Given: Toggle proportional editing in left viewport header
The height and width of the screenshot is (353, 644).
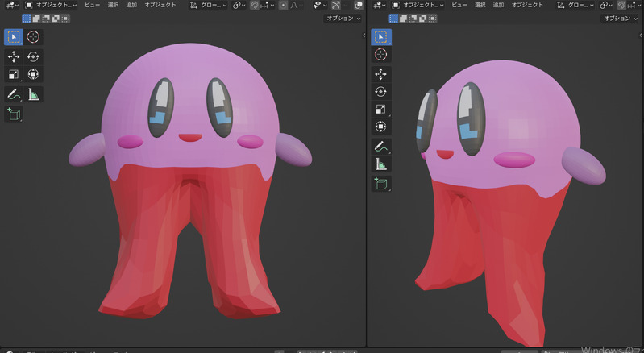Looking at the screenshot, I should coord(283,5).
